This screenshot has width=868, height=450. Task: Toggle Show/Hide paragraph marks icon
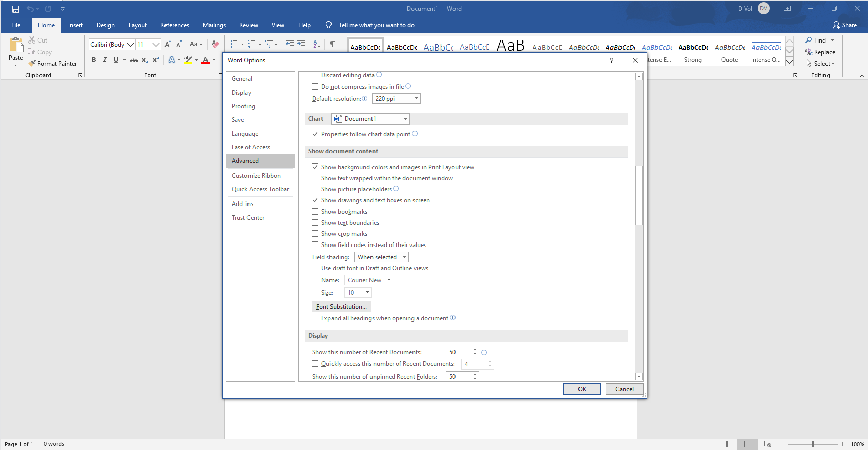pos(333,44)
